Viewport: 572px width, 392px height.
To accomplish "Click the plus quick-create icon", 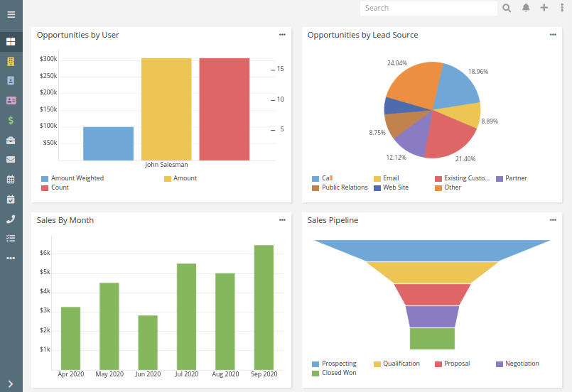I will 544,8.
